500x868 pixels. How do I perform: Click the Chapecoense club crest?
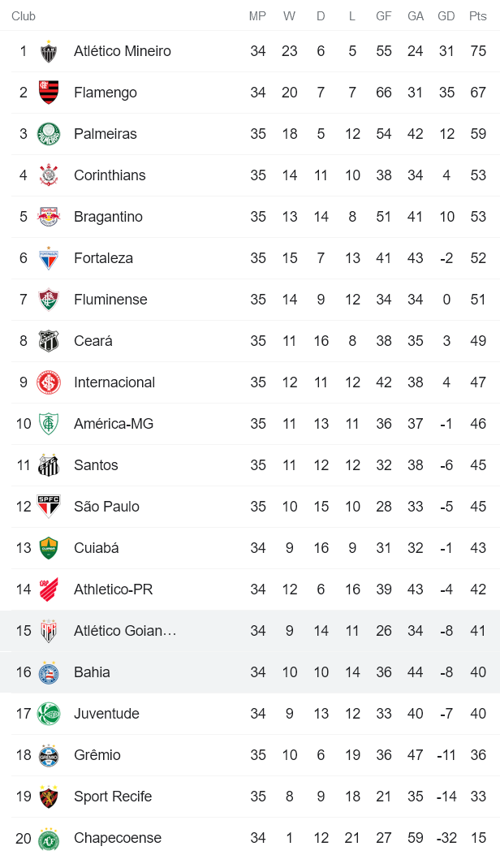click(50, 837)
